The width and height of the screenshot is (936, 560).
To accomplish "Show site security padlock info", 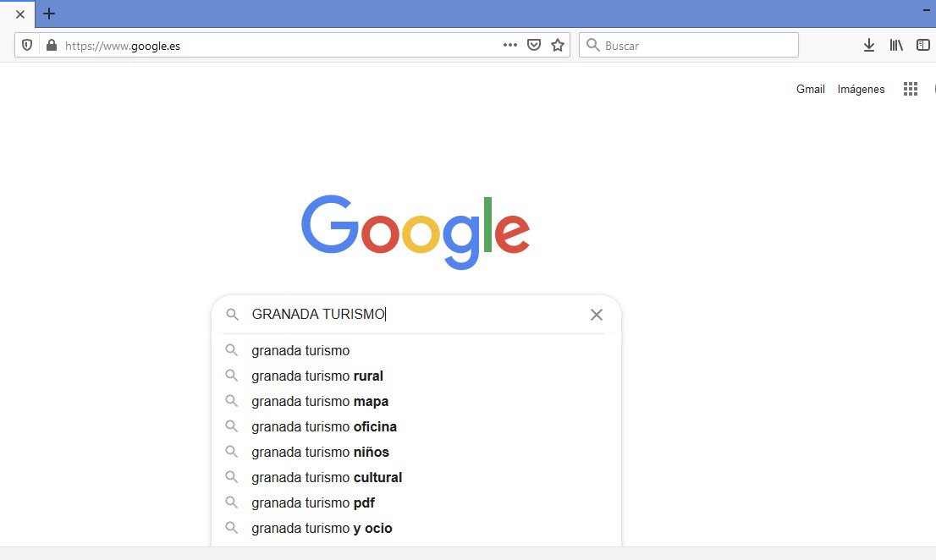I will tap(51, 46).
